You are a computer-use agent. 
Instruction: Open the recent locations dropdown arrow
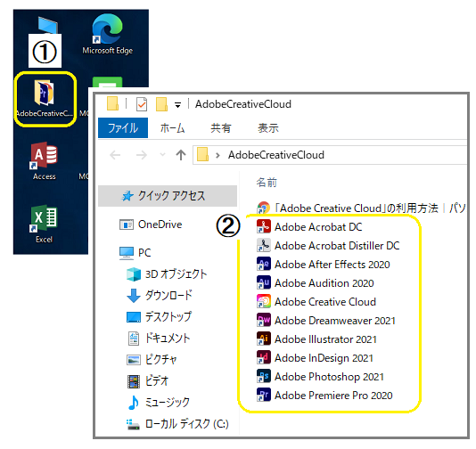(x=163, y=155)
